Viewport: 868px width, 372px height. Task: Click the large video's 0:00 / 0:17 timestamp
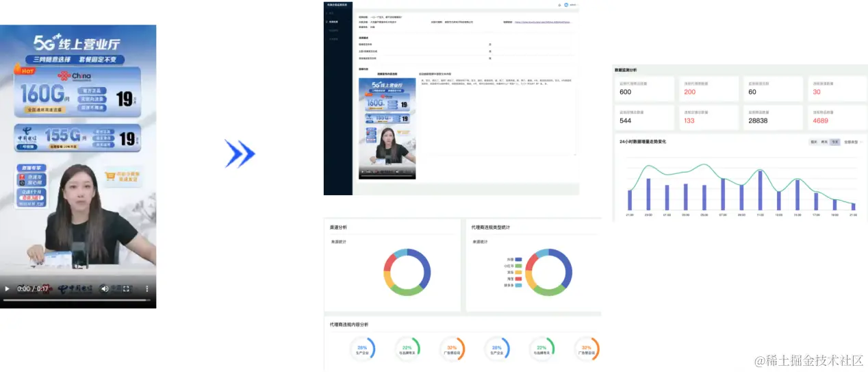[x=32, y=289]
